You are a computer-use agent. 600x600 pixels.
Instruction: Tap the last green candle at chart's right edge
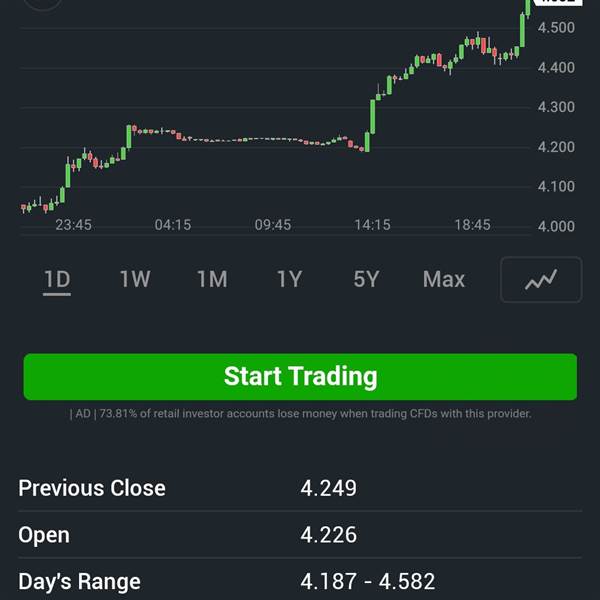pos(528,8)
